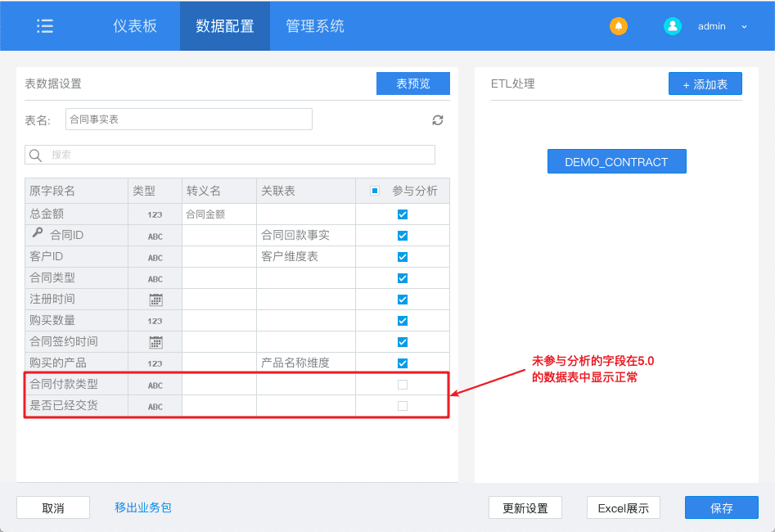Click the 保存 button
The image size is (775, 532).
point(721,507)
